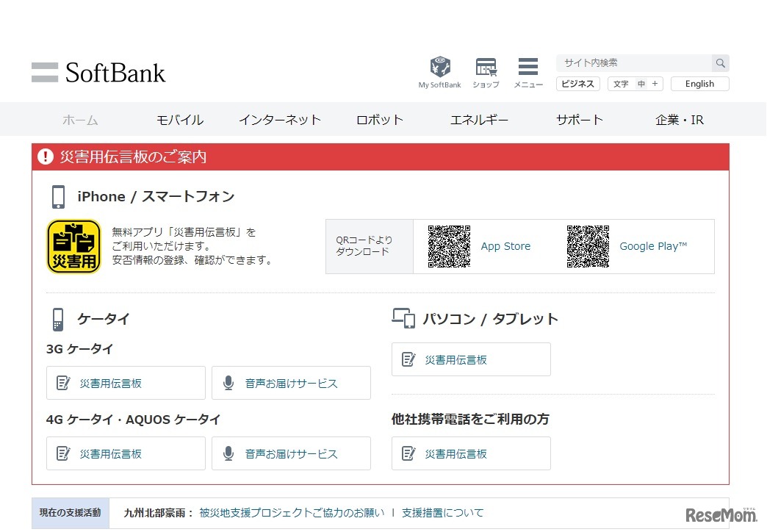Switch site to English
The height and width of the screenshot is (532, 767).
point(699,84)
